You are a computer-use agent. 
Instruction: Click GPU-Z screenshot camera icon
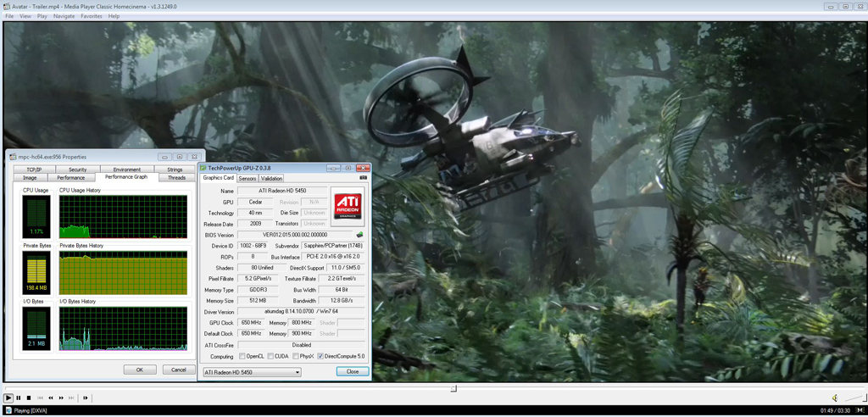(364, 178)
